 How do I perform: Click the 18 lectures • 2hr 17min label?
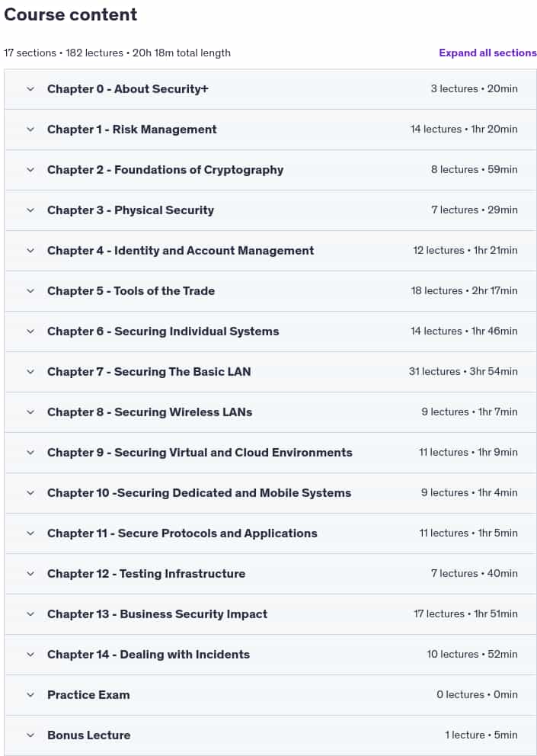pyautogui.click(x=464, y=290)
